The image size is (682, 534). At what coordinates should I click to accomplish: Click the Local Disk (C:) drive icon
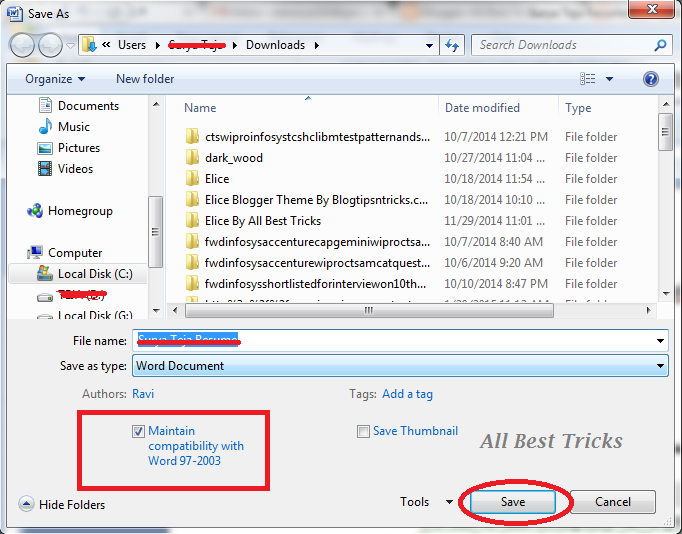(45, 273)
